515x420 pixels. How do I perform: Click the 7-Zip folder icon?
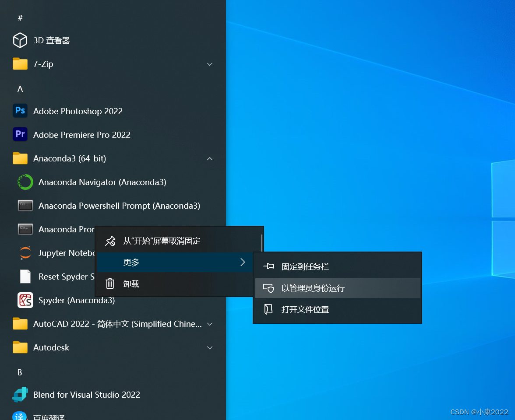(20, 64)
